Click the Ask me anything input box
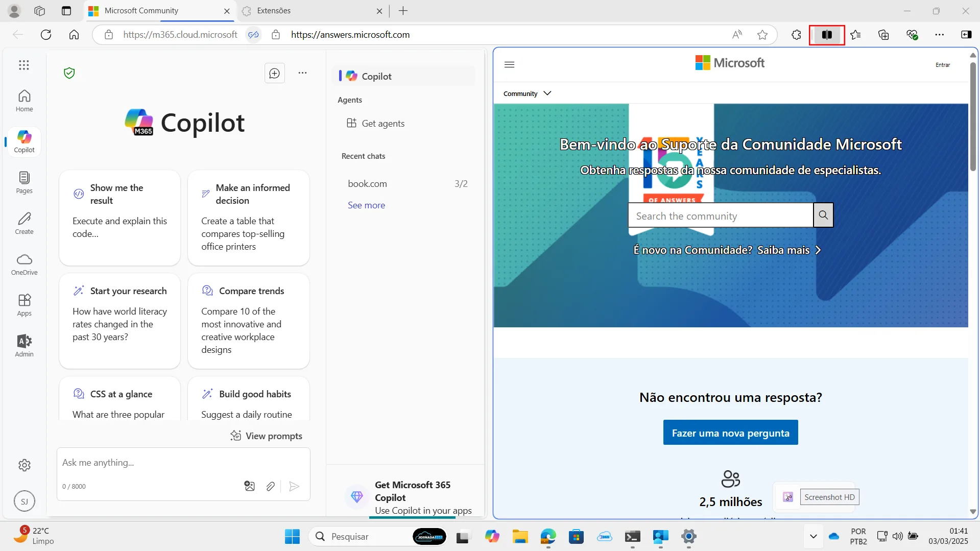 pyautogui.click(x=183, y=463)
